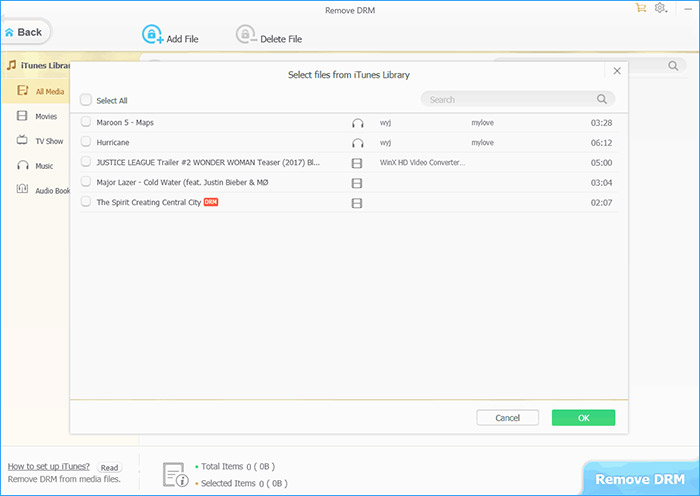The width and height of the screenshot is (700, 496).
Task: Check the JUSTICE LEAGUE Trailer checkbox
Action: pos(86,162)
